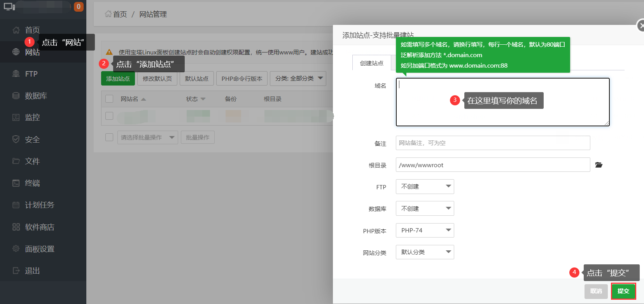Screen dimensions: 644x304
Task: Click the grid icon beside 软件商店
Action: [x=16, y=227]
